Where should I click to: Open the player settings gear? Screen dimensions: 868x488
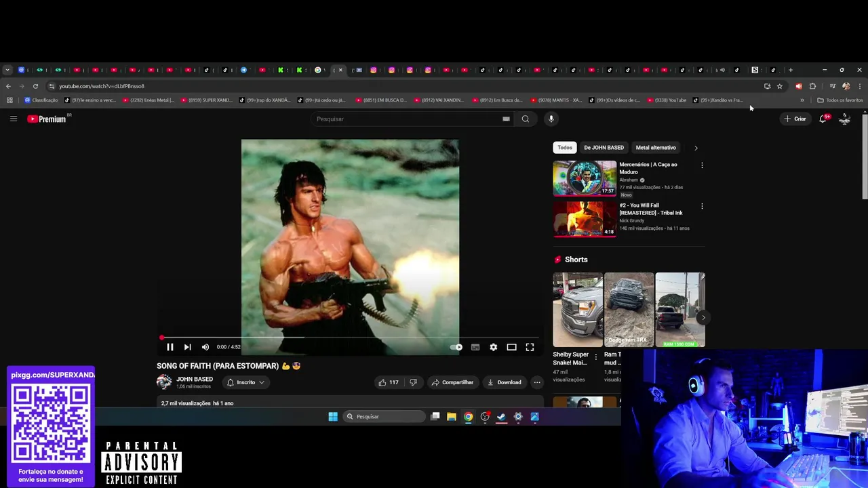[x=494, y=347]
